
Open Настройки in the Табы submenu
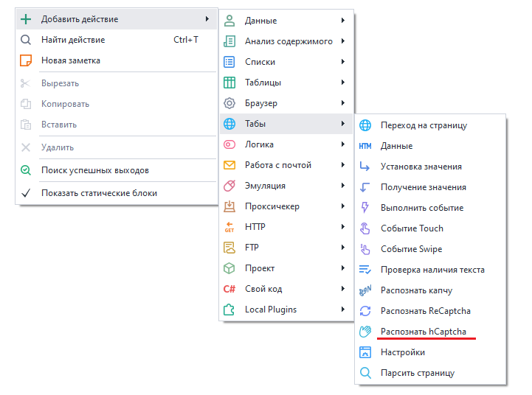(x=402, y=352)
